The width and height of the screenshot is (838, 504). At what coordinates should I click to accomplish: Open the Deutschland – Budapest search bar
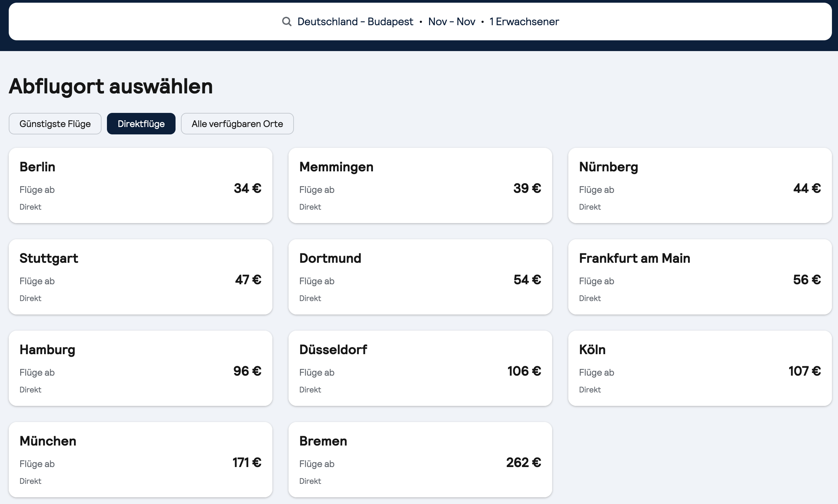[355, 22]
